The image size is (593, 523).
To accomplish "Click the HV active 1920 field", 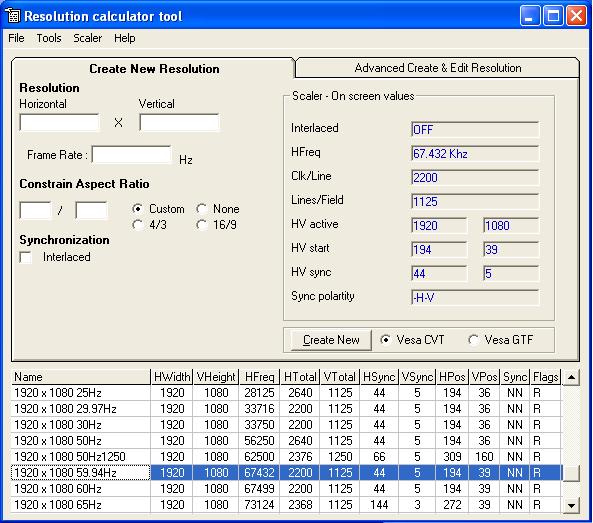I will [x=439, y=225].
